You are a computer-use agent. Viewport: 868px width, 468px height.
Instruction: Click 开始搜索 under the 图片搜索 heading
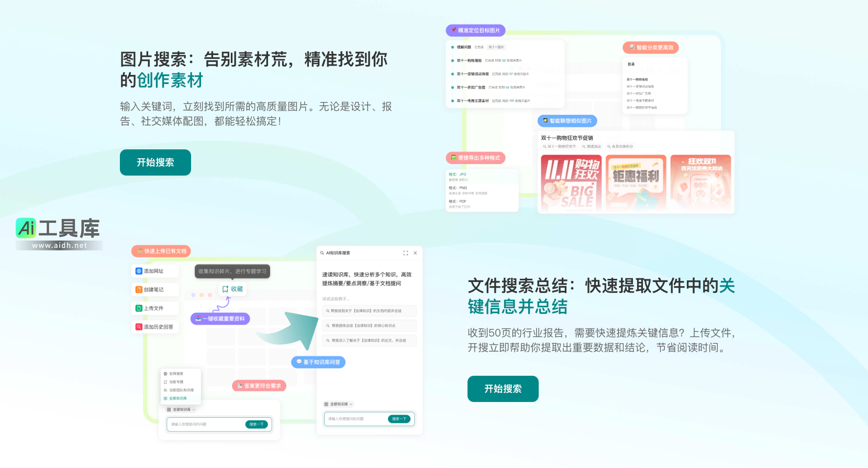click(155, 162)
